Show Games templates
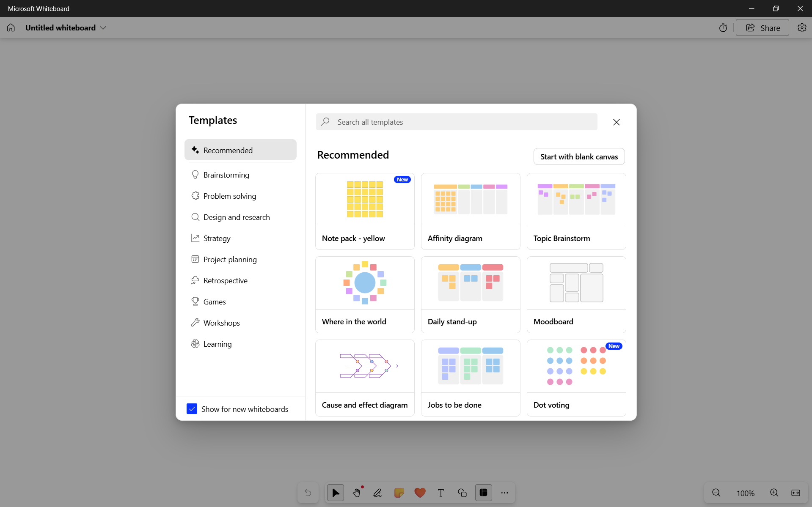This screenshot has width=812, height=507. pyautogui.click(x=240, y=301)
